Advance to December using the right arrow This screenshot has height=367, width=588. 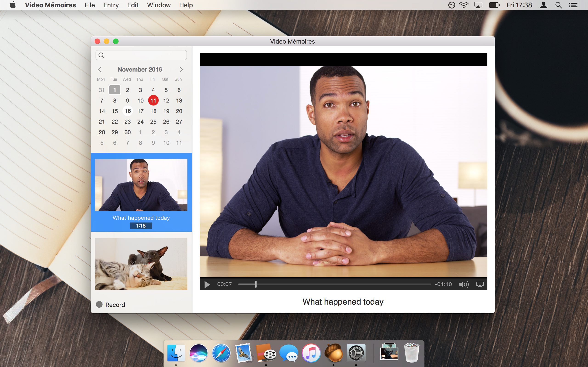[x=181, y=70]
